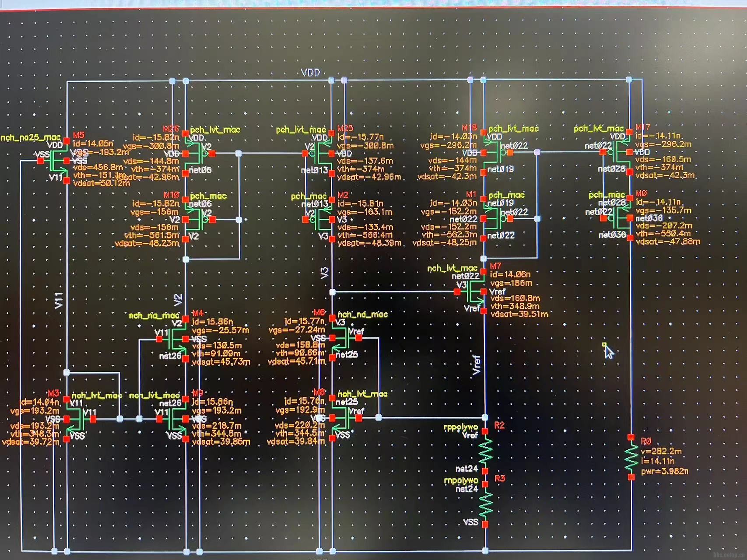Click the vth=91.09m annotation on M4

pyautogui.click(x=216, y=353)
